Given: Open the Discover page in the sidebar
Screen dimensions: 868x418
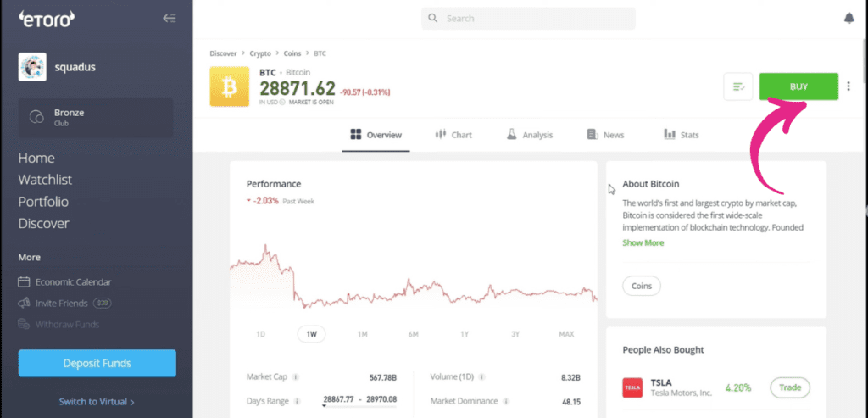Looking at the screenshot, I should click(44, 224).
